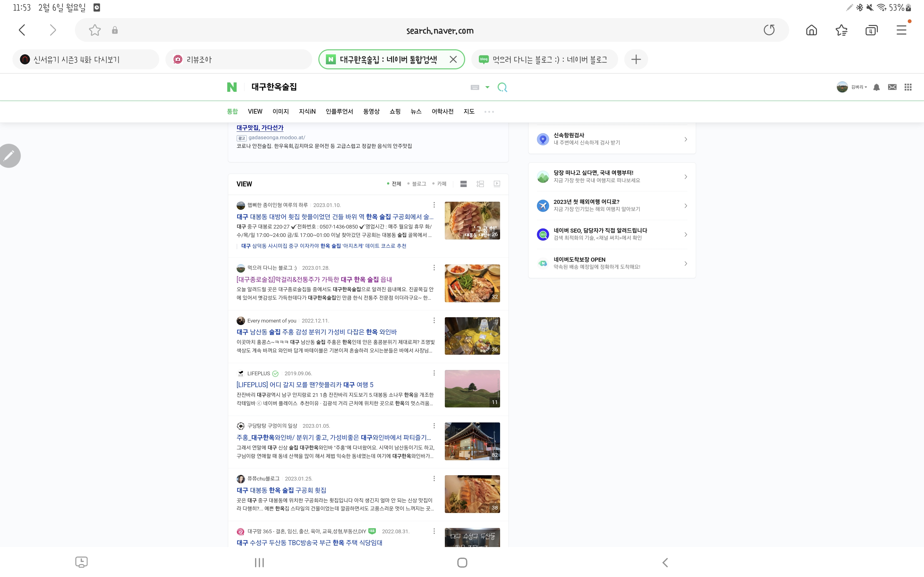Add a new tab with plus button
The height and width of the screenshot is (577, 924).
(636, 60)
